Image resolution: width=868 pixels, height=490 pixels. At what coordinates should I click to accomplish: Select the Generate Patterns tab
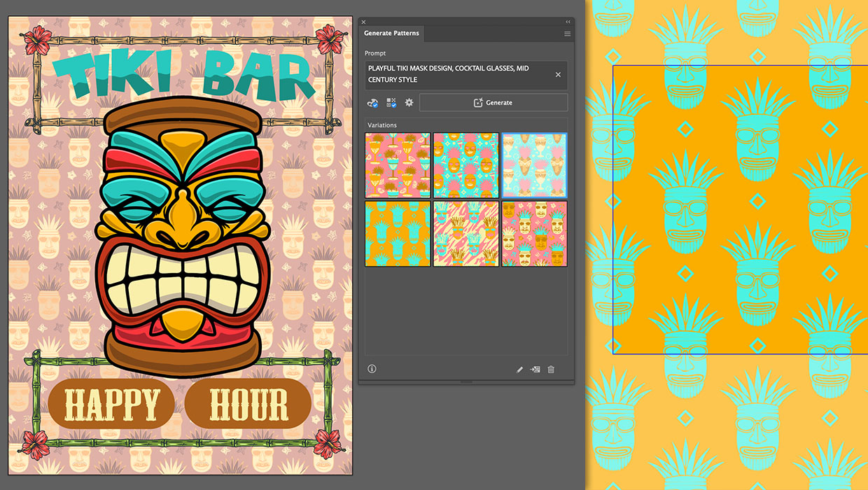[391, 34]
